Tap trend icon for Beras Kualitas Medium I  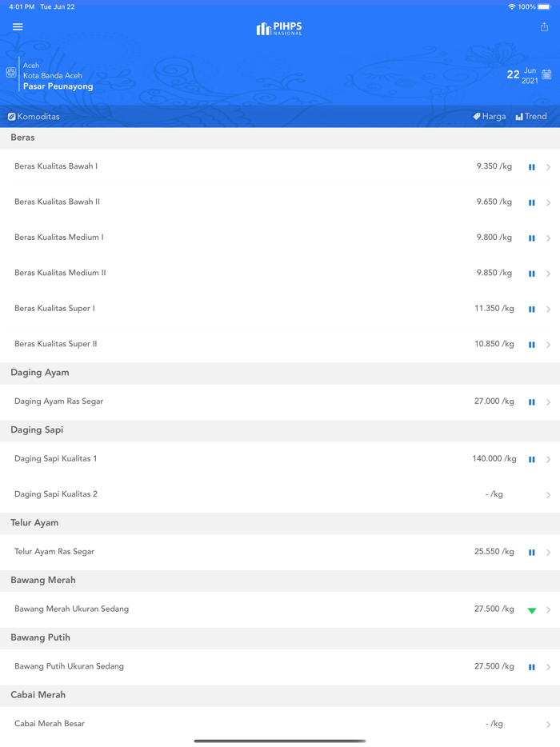[x=532, y=238]
